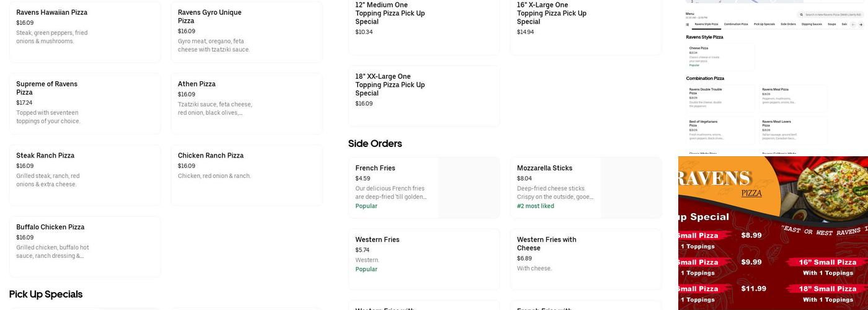Select Steak Ranch Pizza card
This screenshot has width=868, height=310.
coord(85,175)
